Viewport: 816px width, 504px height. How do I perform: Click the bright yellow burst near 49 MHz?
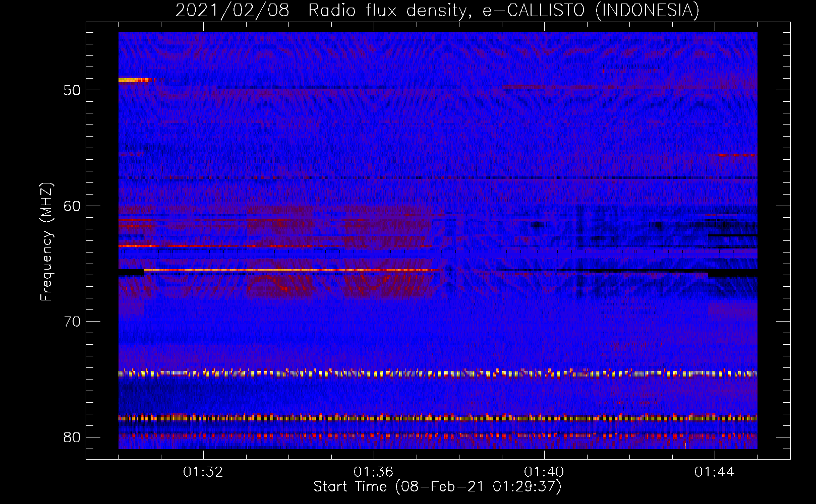pos(135,80)
